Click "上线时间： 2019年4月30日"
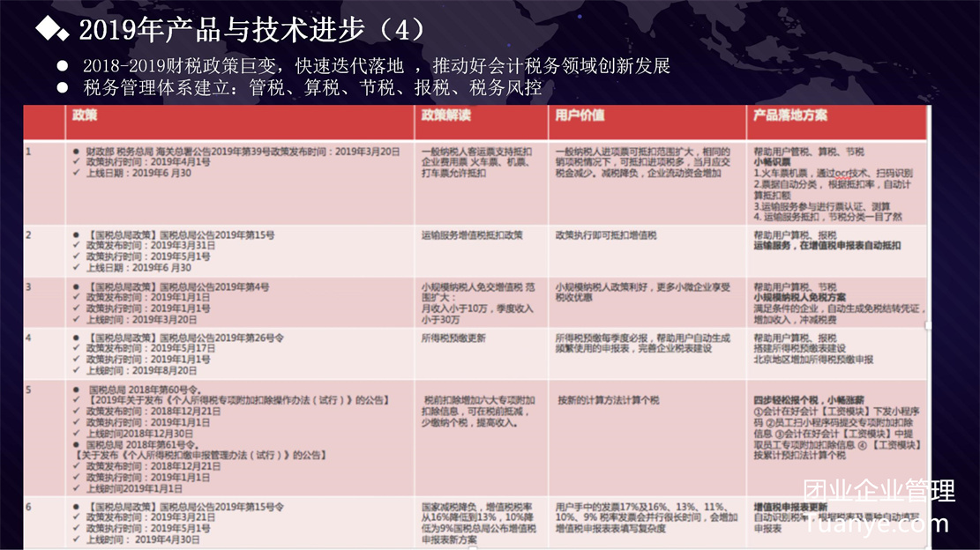The image size is (980, 550). pos(143,539)
